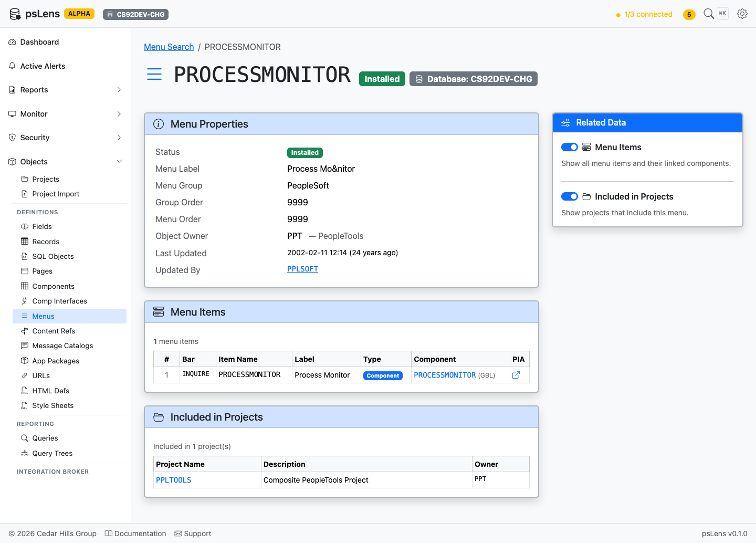Click the Message Catalogs chat icon
This screenshot has height=543, width=756.
(x=25, y=346)
